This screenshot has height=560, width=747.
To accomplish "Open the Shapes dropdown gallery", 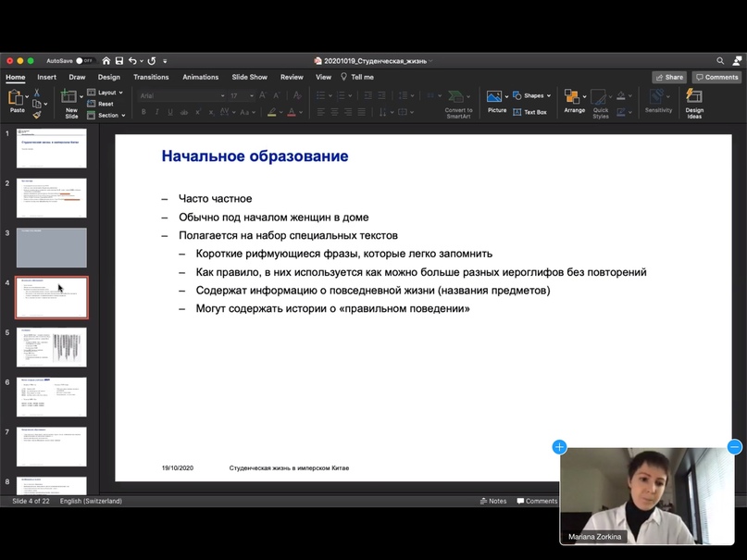I will tap(535, 95).
